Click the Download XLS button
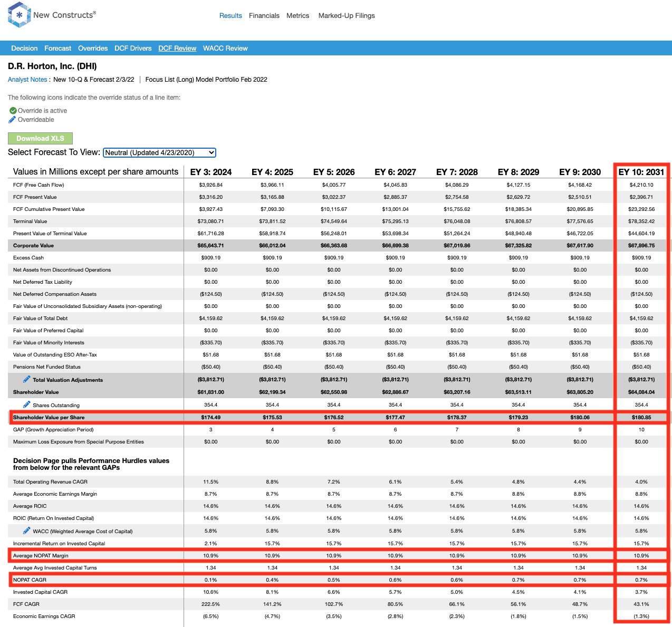Viewport: 672px width, 627px height. click(40, 138)
